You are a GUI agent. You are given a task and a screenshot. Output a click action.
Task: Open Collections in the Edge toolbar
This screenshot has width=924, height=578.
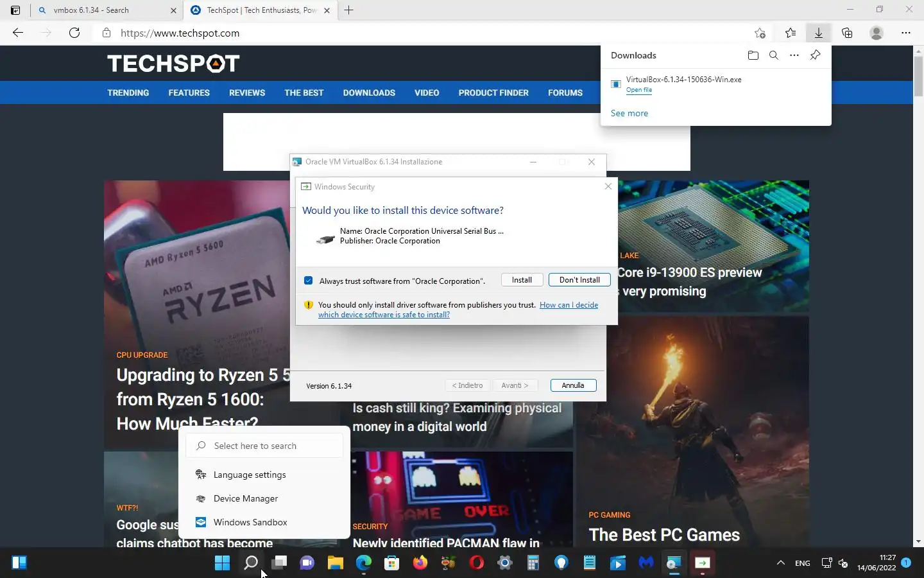click(x=847, y=33)
